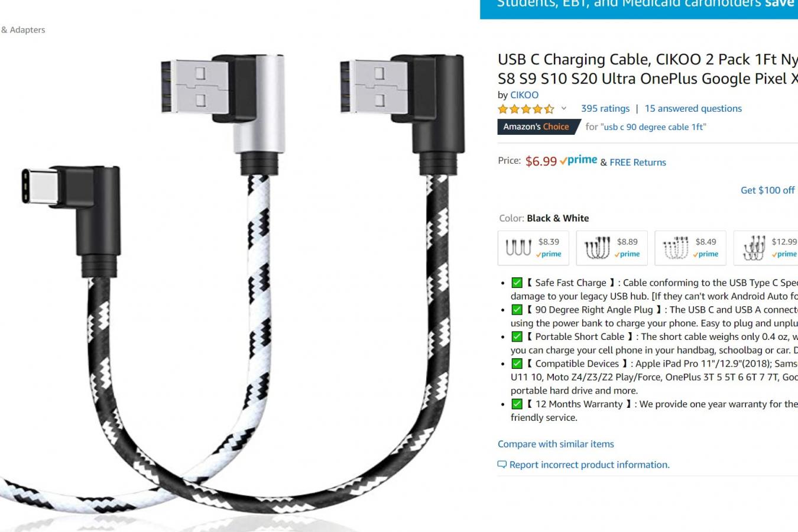The width and height of the screenshot is (798, 532).
Task: Click Compare with similar items
Action: [556, 444]
